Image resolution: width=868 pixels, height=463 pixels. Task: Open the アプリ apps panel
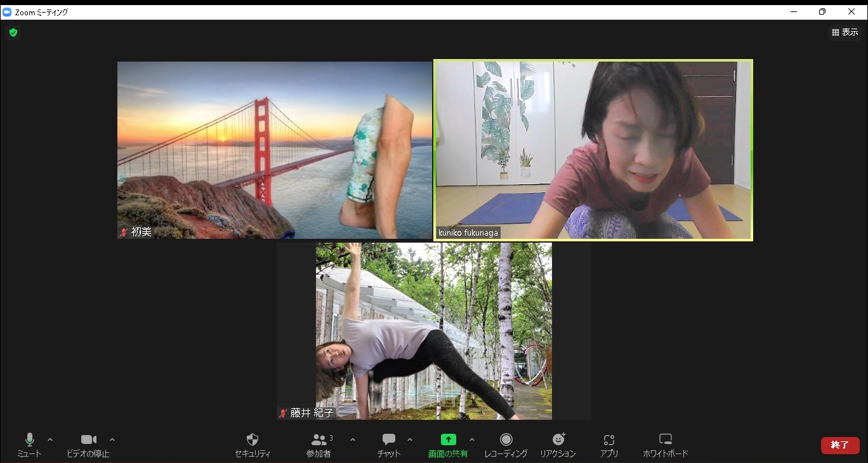pyautogui.click(x=609, y=445)
